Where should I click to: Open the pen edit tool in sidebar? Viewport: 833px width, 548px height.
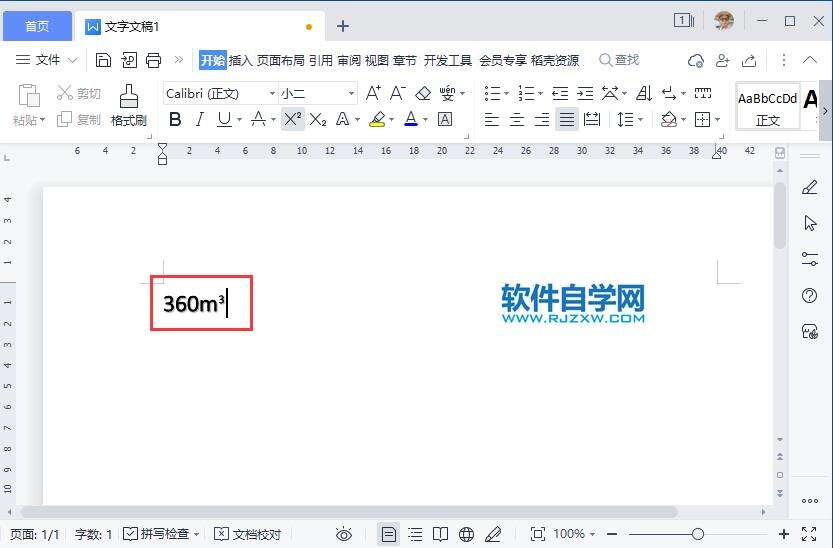click(810, 187)
